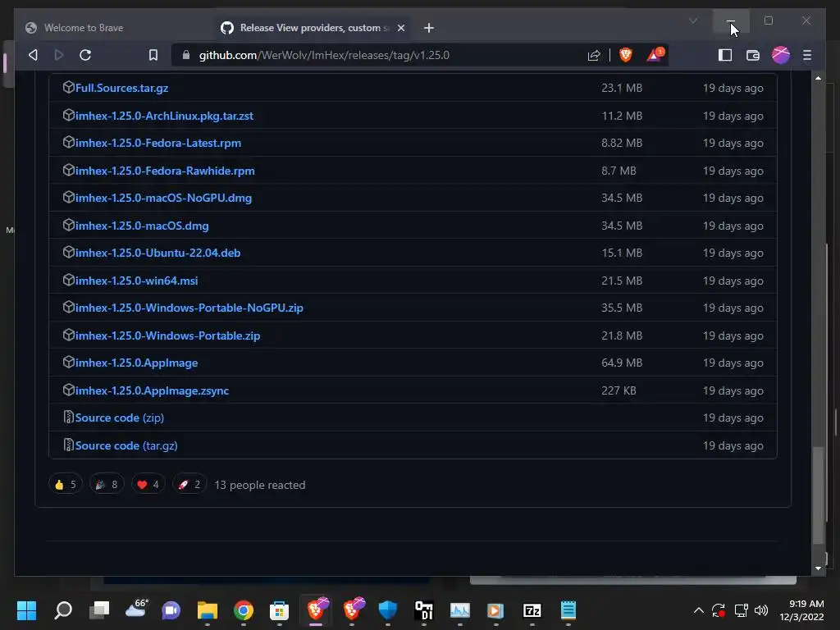This screenshot has width=840, height=630.
Task: Toggle the browser sidebar panel icon
Action: coord(725,55)
